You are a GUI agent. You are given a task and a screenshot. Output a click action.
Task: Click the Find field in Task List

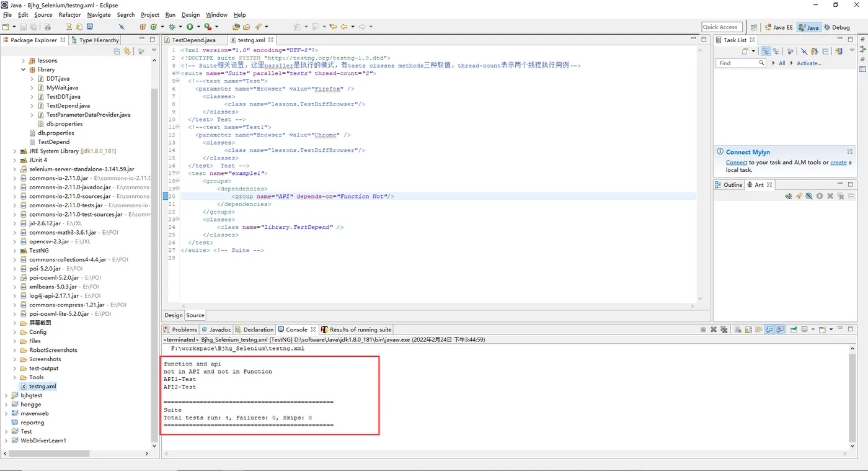pyautogui.click(x=741, y=63)
